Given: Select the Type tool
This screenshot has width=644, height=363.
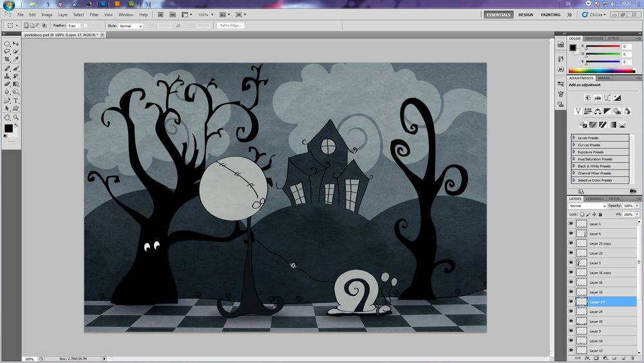Looking at the screenshot, I should pyautogui.click(x=15, y=101).
